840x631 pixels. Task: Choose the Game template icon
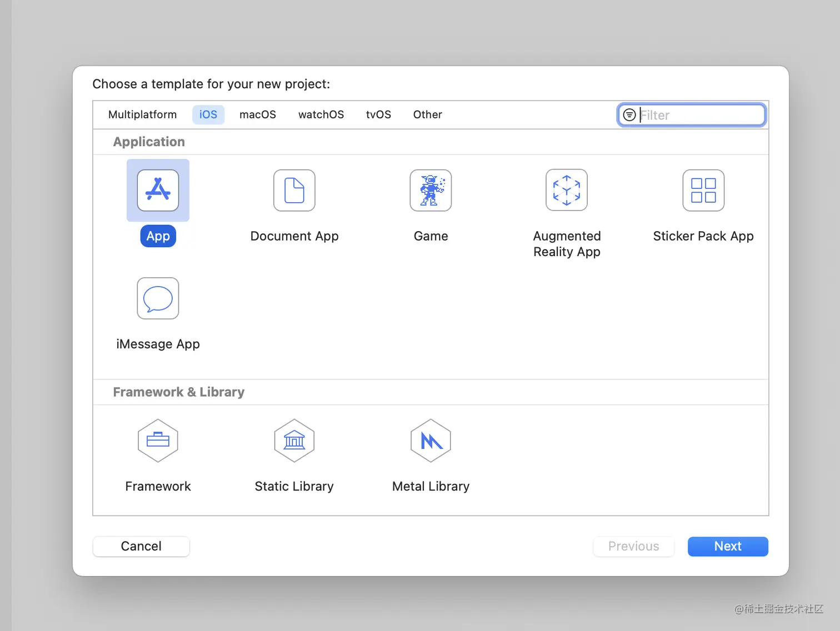point(431,191)
